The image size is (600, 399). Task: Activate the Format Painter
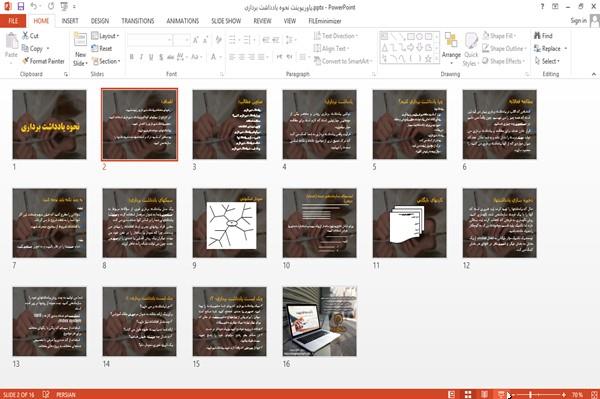pos(43,61)
